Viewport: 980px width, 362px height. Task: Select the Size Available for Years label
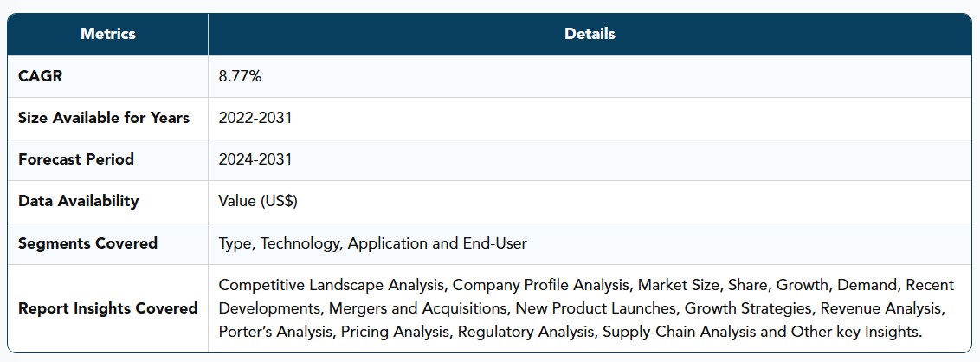point(104,118)
